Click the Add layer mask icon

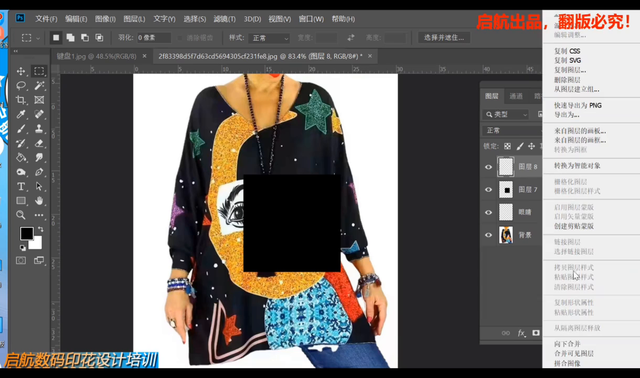click(x=536, y=333)
